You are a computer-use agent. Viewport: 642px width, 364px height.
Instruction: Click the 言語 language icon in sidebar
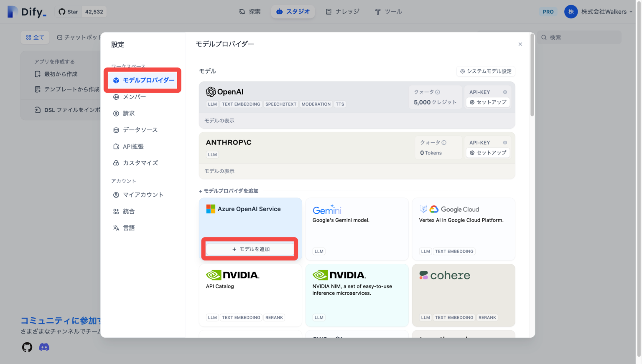[x=116, y=227]
